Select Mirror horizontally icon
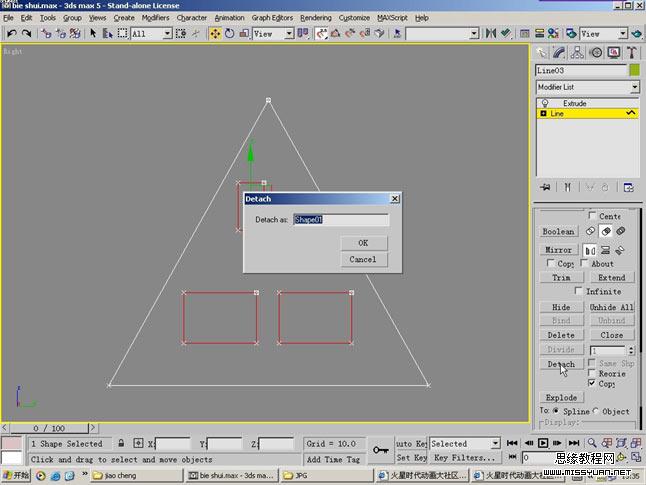 click(x=590, y=250)
